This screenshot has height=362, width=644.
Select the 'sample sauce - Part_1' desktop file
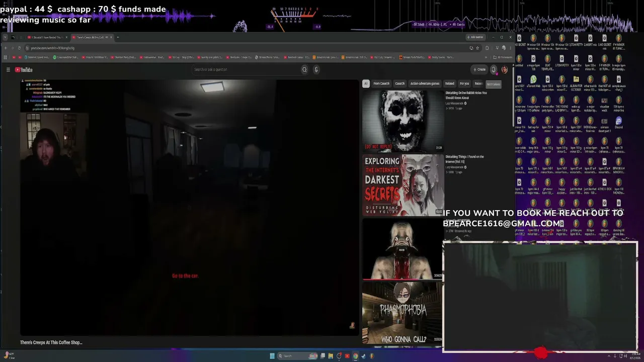tap(618, 82)
